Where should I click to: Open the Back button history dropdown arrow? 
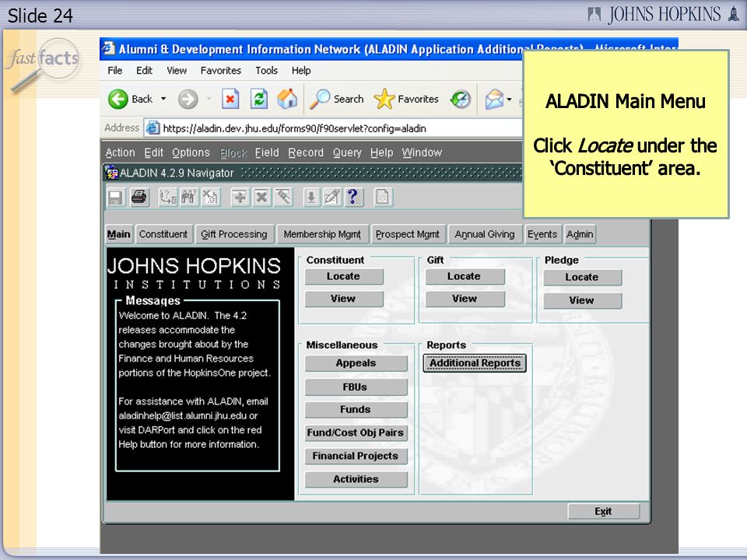click(x=163, y=99)
